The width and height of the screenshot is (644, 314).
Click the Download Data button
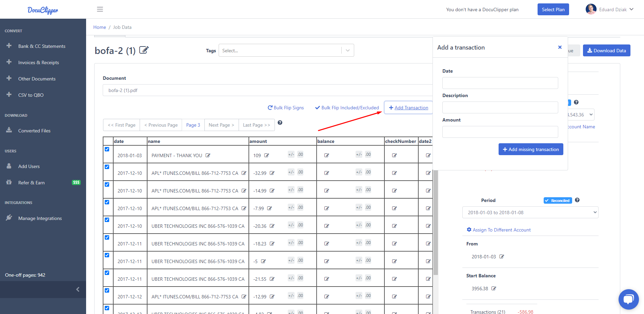[x=606, y=51]
